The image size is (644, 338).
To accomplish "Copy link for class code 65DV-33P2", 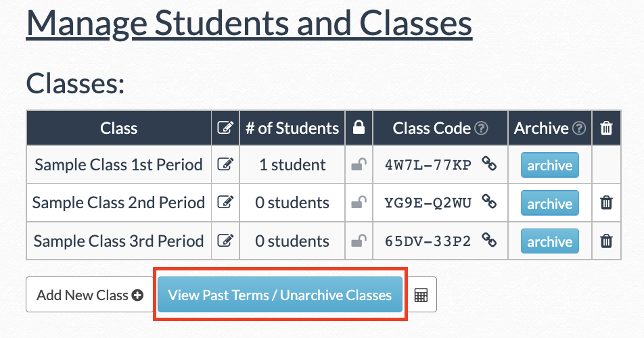I will tap(489, 239).
